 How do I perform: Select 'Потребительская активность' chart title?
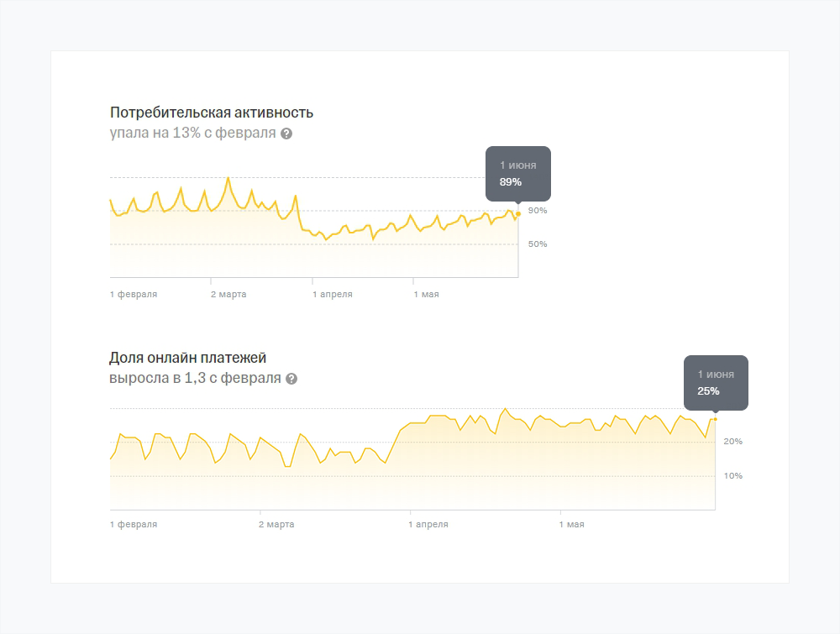click(x=211, y=113)
